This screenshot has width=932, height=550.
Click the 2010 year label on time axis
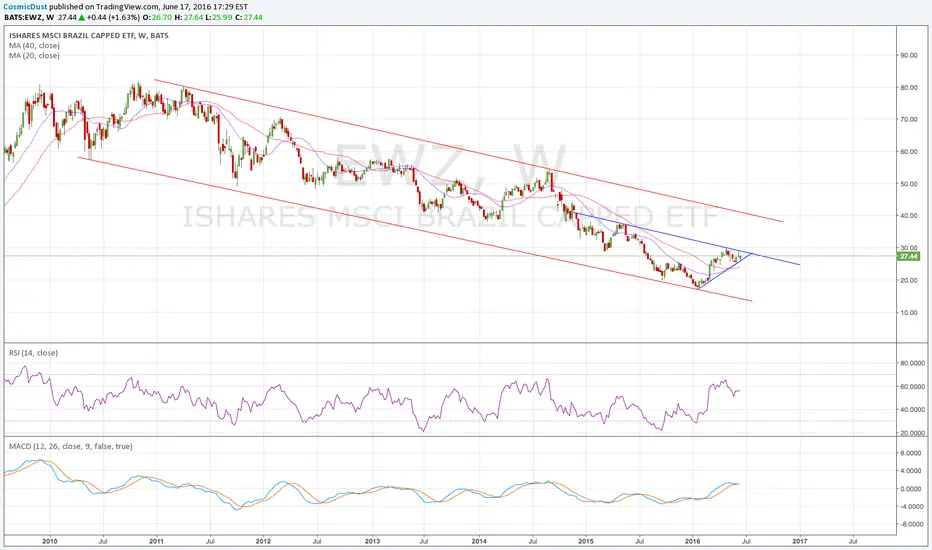point(50,542)
